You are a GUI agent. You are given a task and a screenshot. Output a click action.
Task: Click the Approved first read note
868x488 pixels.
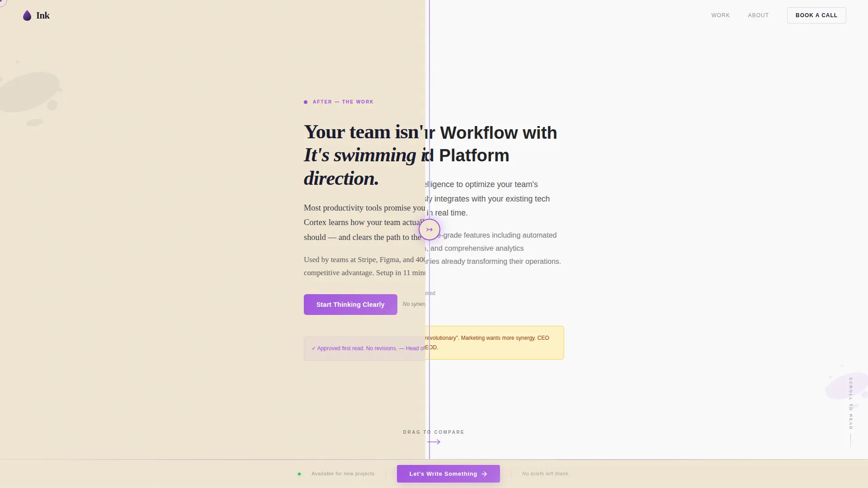click(364, 348)
